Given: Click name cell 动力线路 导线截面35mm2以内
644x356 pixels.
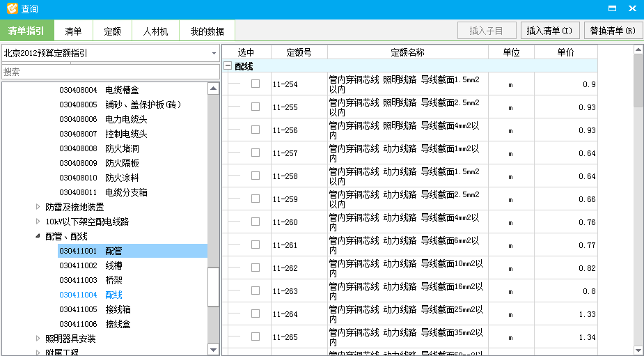Looking at the screenshot, I should pos(407,337).
